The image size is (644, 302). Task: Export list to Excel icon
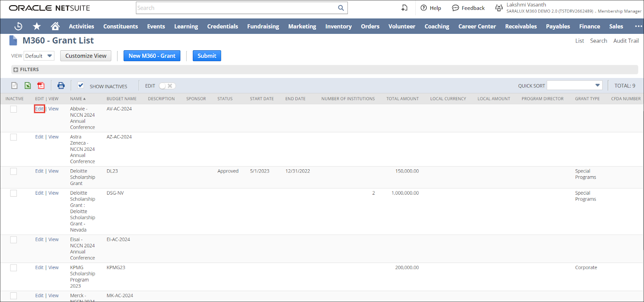tap(28, 86)
